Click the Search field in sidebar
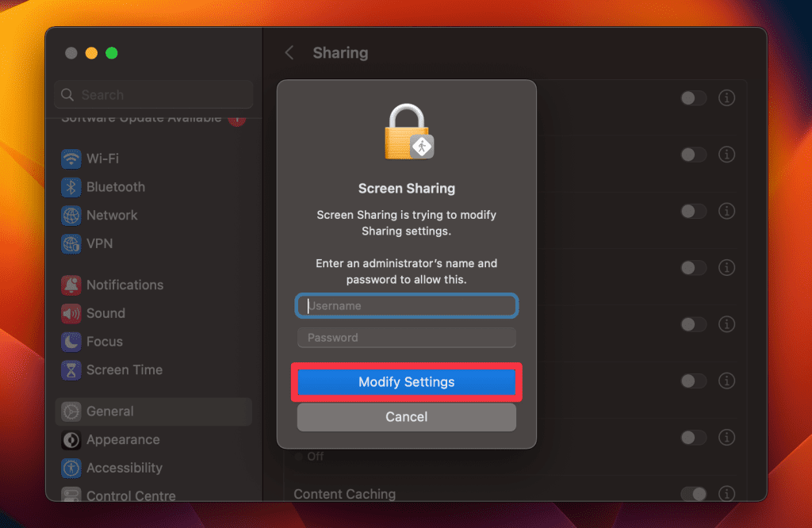Image resolution: width=812 pixels, height=528 pixels. point(154,95)
